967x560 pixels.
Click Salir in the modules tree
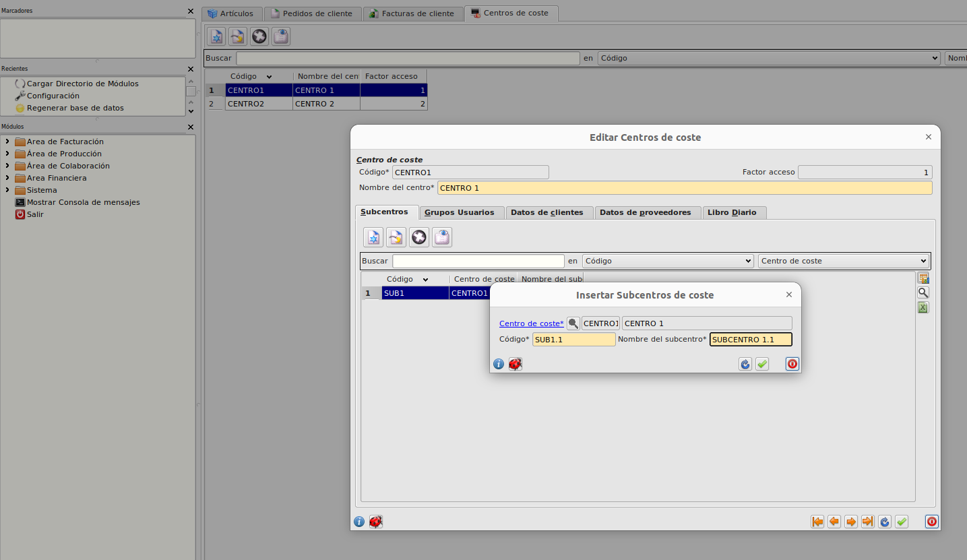click(x=35, y=214)
